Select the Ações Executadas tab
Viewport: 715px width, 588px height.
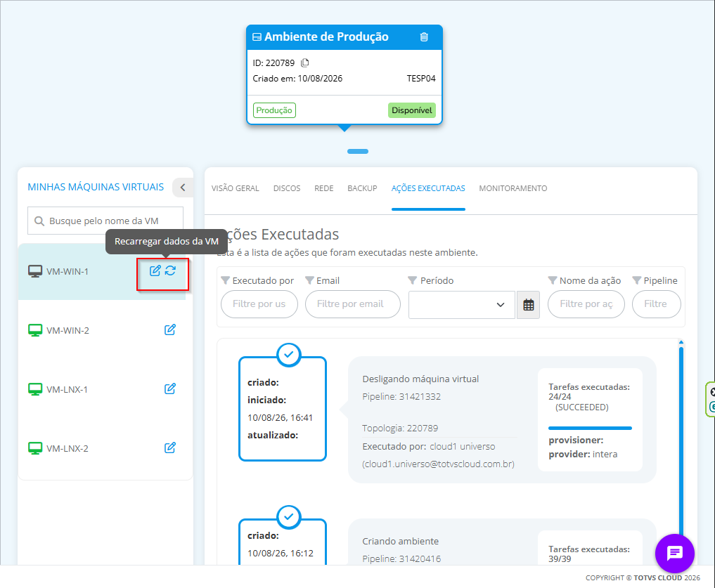pyautogui.click(x=428, y=188)
